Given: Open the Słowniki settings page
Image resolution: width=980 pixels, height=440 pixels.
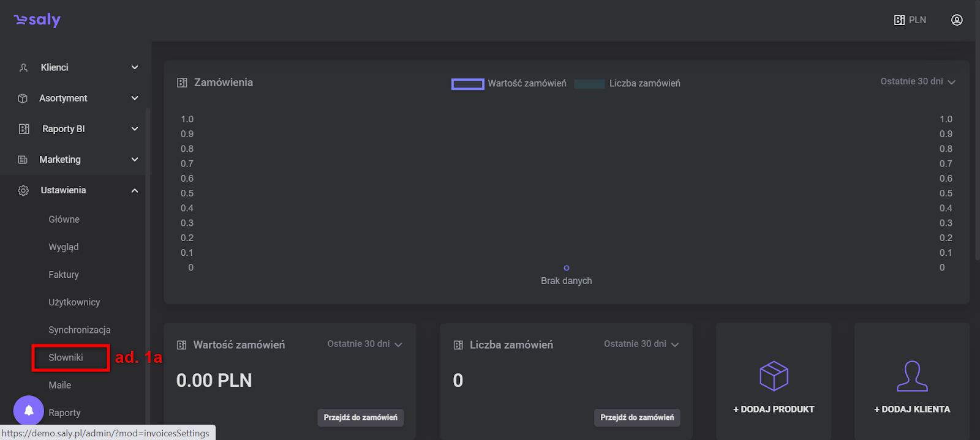Looking at the screenshot, I should pyautogui.click(x=66, y=357).
